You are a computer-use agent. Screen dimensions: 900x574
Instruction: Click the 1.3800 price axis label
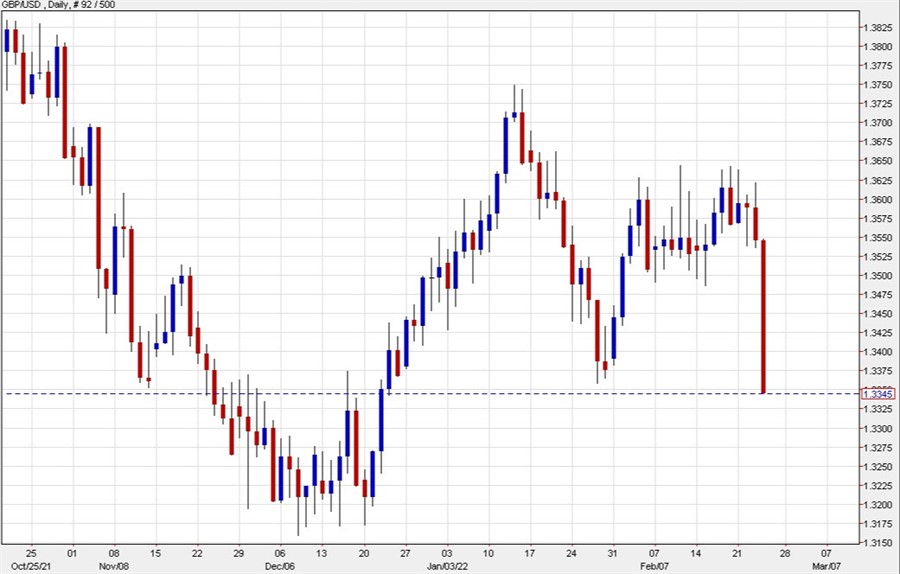[878, 46]
